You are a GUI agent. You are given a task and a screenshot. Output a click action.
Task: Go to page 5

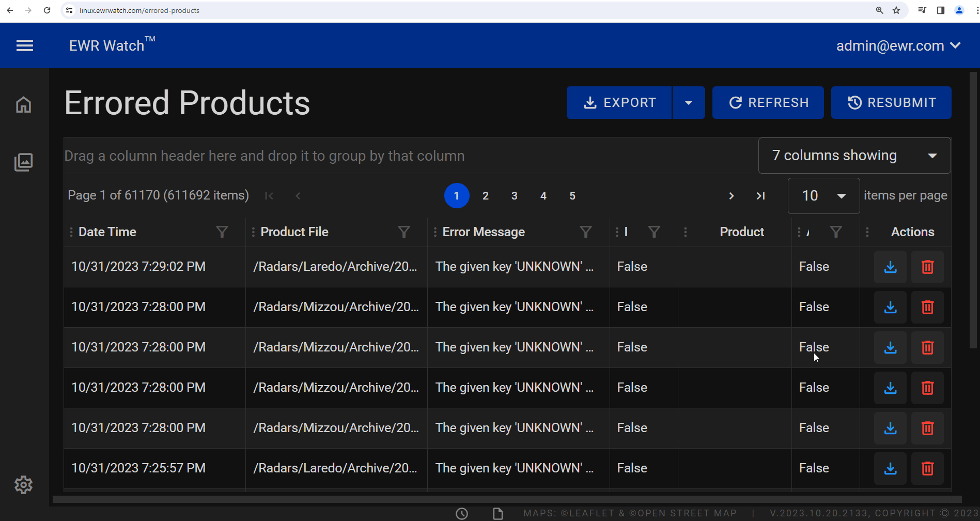[572, 196]
